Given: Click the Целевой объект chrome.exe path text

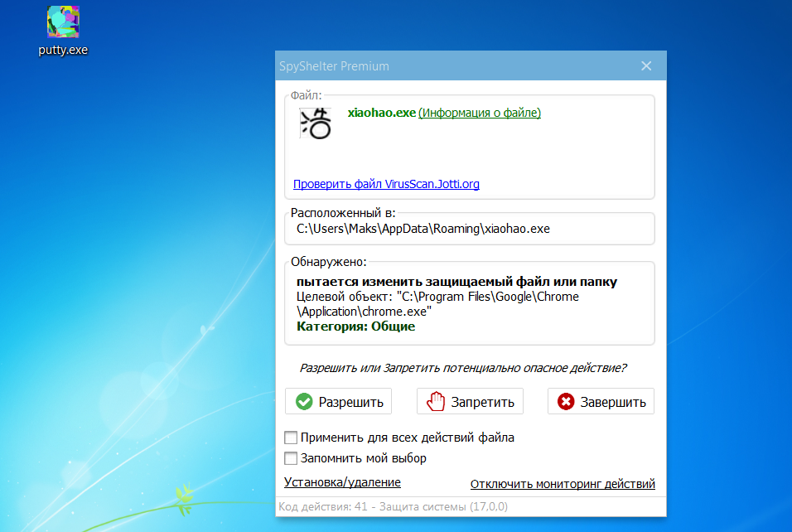Looking at the screenshot, I should click(437, 304).
